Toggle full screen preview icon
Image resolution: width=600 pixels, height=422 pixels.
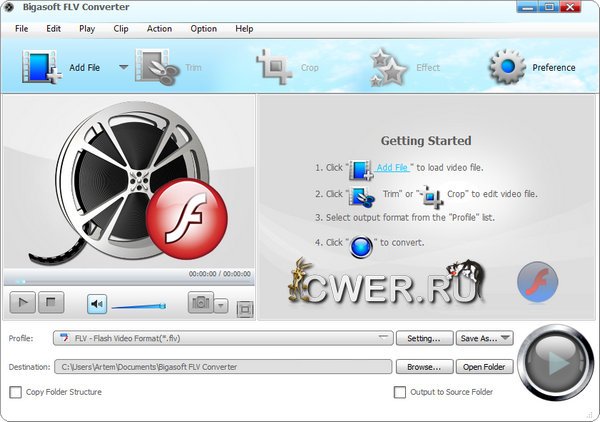click(x=244, y=309)
